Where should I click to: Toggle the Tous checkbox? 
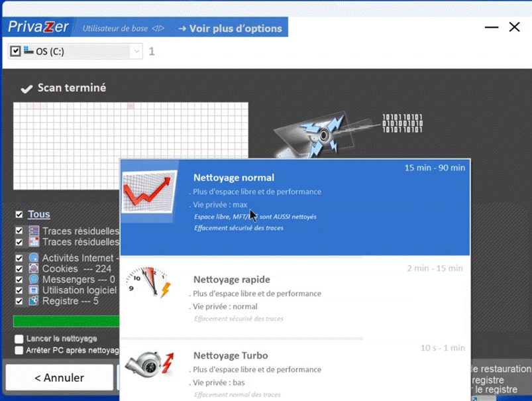pyautogui.click(x=19, y=214)
